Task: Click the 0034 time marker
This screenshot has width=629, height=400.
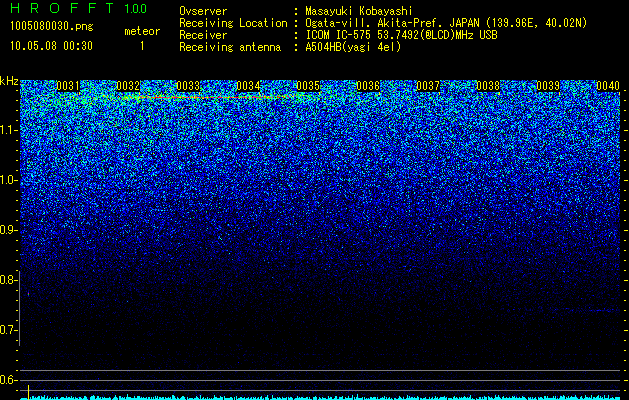Action: click(x=248, y=86)
